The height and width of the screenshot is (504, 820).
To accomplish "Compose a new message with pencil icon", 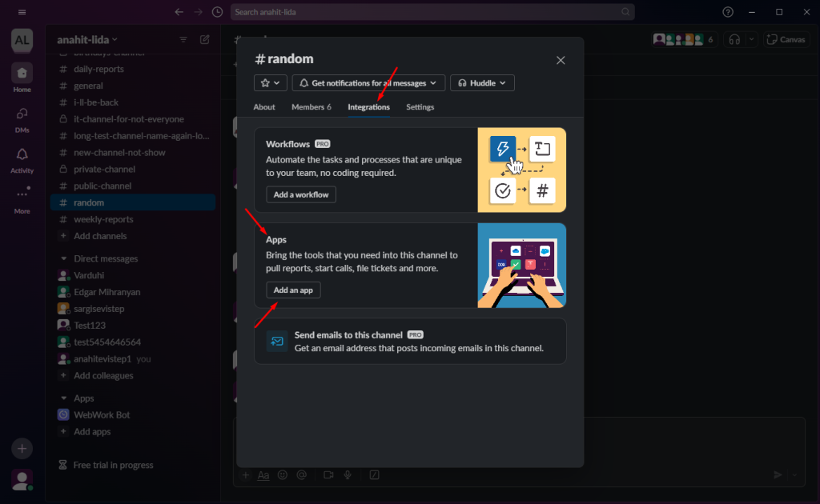I will pos(205,40).
